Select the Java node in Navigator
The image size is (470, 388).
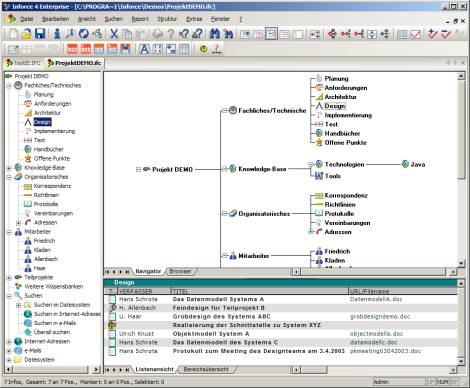[x=418, y=164]
